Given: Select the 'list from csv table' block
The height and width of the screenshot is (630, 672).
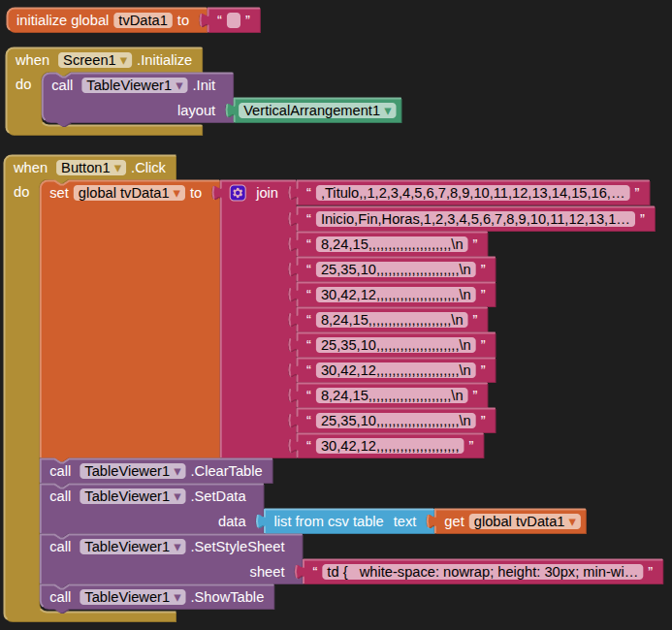Looking at the screenshot, I should [x=328, y=521].
